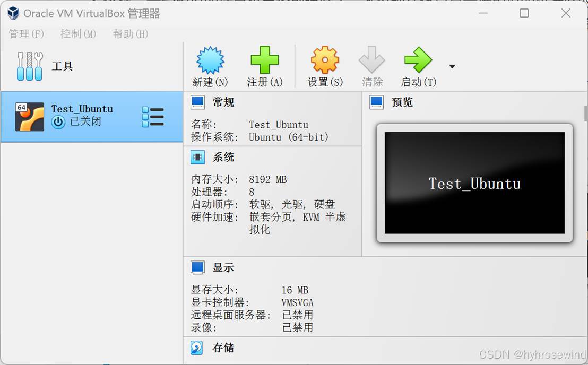Maximize the VirtualBox window
Screen dimensions: 588x365
click(524, 13)
